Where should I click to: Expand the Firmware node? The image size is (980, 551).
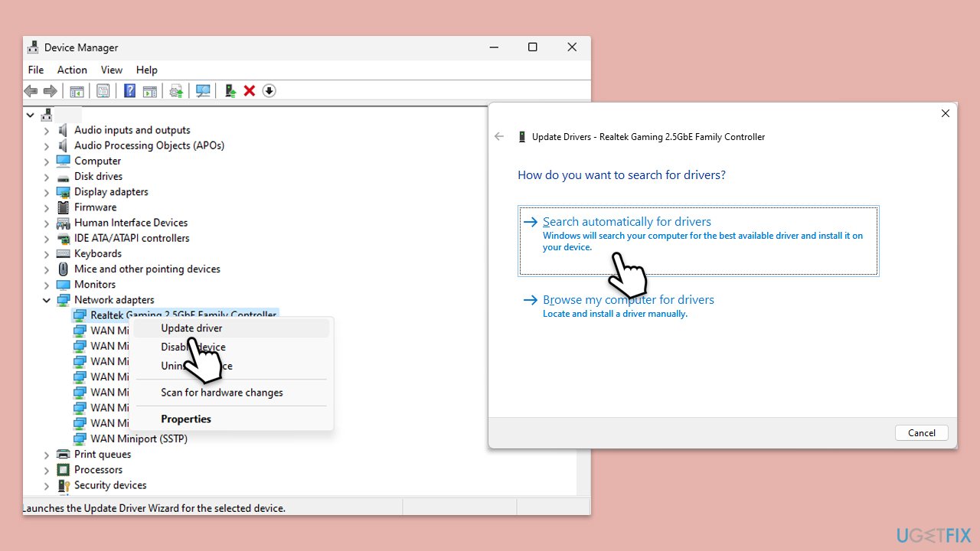(47, 207)
